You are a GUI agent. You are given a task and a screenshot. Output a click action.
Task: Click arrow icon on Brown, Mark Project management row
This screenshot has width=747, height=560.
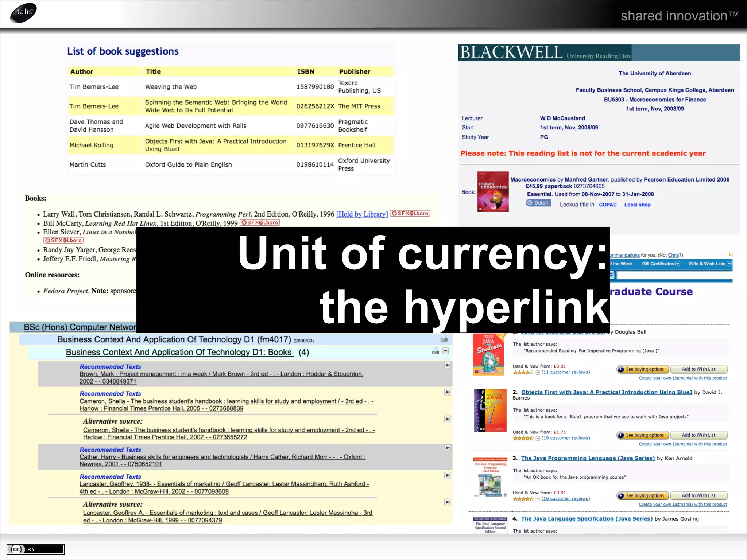pos(447,365)
